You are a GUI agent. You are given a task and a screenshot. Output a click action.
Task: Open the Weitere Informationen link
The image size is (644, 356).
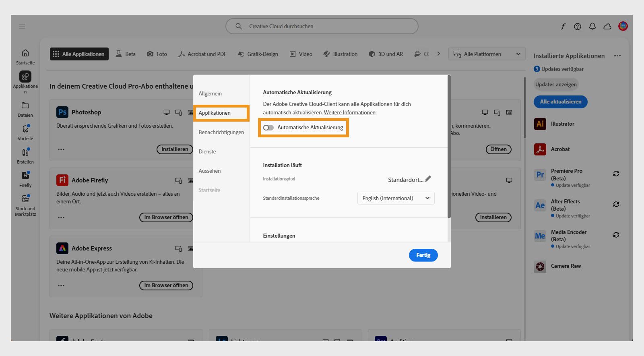click(x=349, y=113)
